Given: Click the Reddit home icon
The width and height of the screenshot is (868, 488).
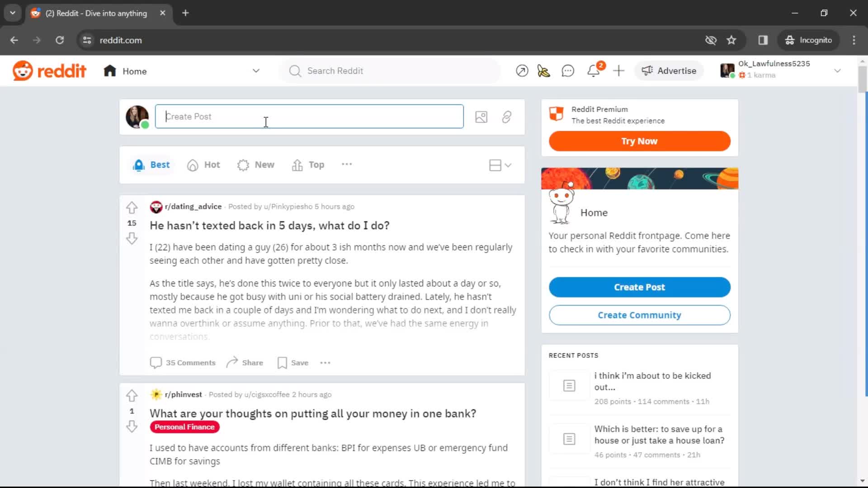Looking at the screenshot, I should (x=109, y=70).
